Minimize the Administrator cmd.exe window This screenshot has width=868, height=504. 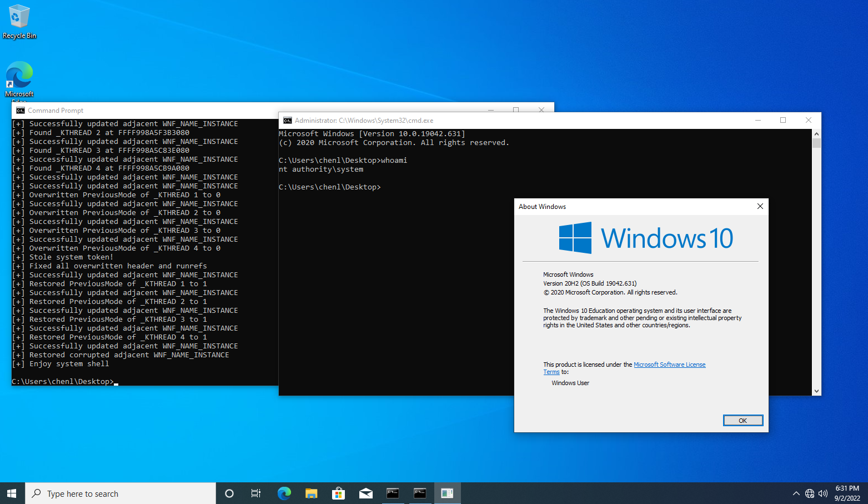758,120
